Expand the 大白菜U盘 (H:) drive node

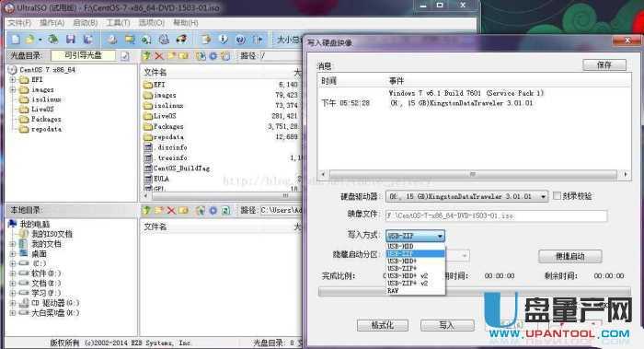pos(13,313)
